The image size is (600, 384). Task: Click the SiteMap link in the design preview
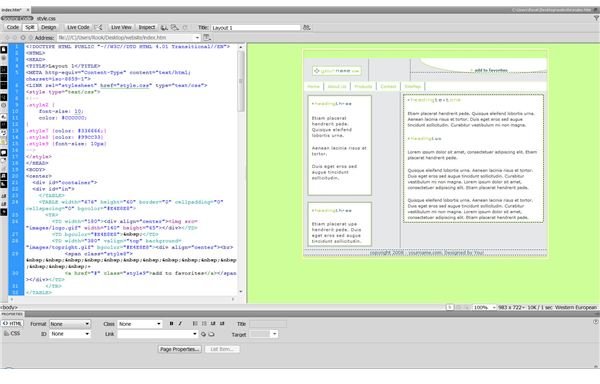412,86
